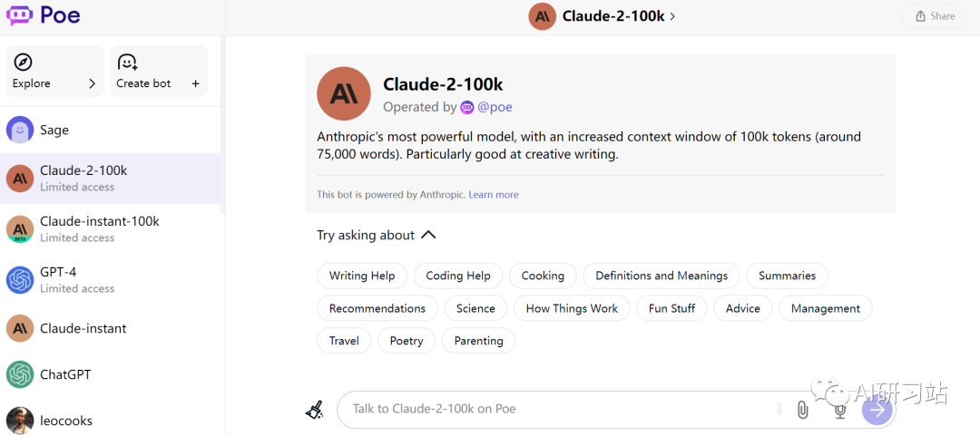Expand the Claude-2-100k title chevron
Screen dimensions: 980x436
point(672,17)
